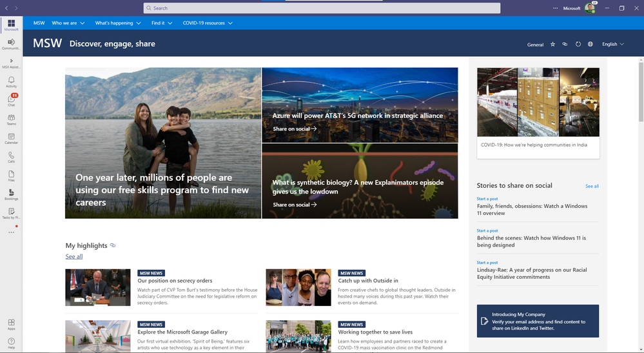
Task: Share the synthetic biology story on social
Action: (295, 204)
